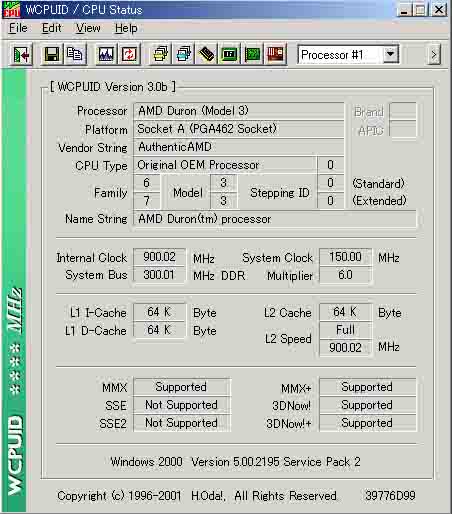Click the extended Family value 7
Image resolution: width=452 pixels, height=514 pixels.
pyautogui.click(x=147, y=201)
